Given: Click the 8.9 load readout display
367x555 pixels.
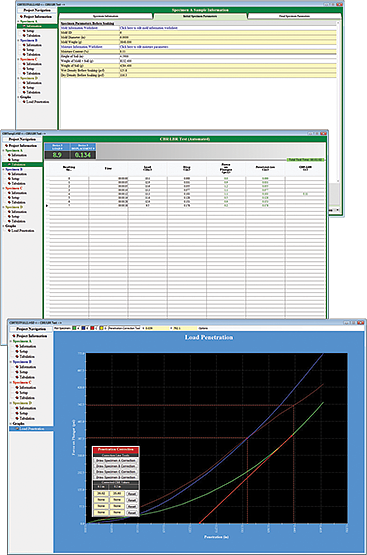Looking at the screenshot, I should pos(57,155).
